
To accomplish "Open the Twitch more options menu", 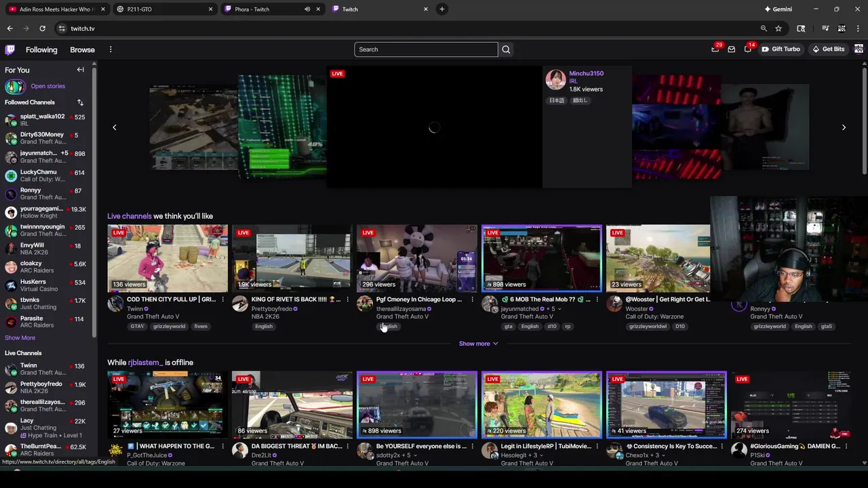I will [x=111, y=49].
